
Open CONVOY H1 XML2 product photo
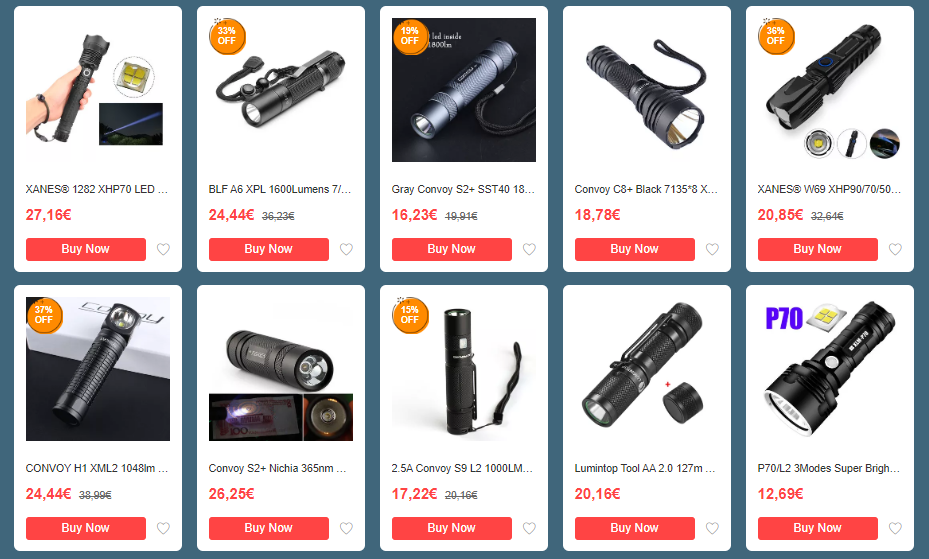tap(98, 369)
